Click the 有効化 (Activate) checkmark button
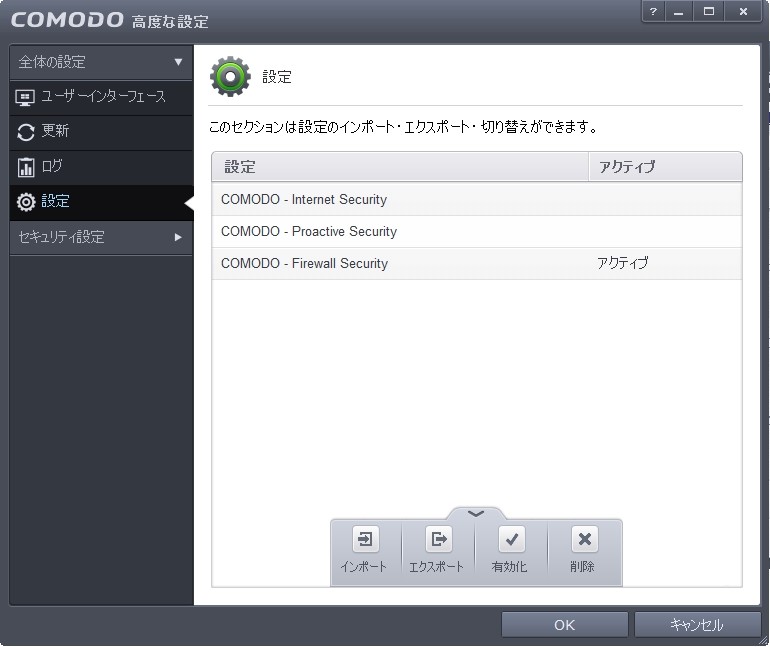 coord(511,539)
